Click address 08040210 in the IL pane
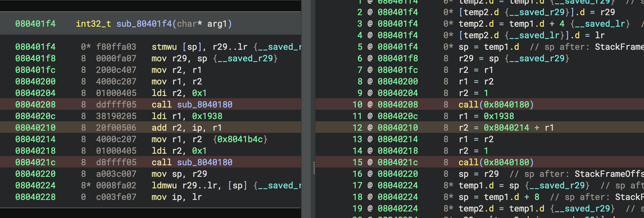The height and width of the screenshot is (218, 644). (x=398, y=128)
